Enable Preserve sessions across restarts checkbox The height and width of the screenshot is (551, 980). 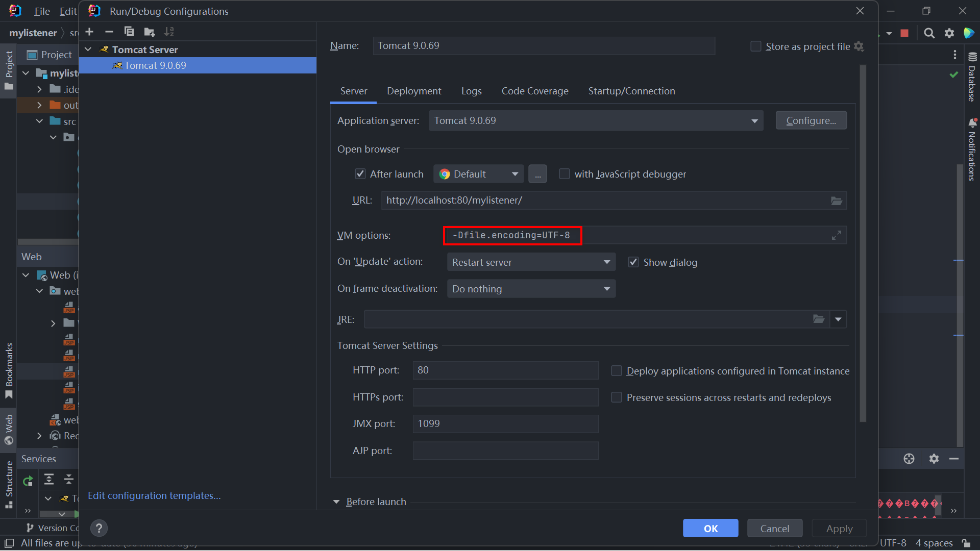[x=617, y=397]
